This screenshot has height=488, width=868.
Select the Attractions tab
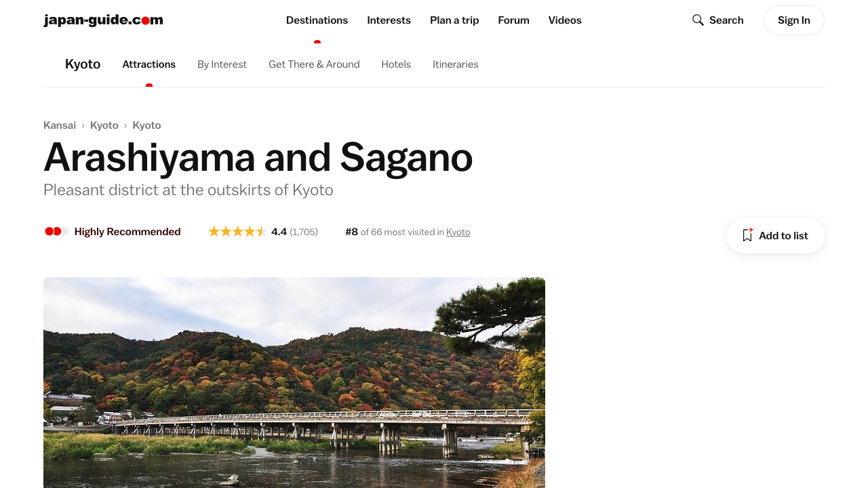[x=149, y=64]
